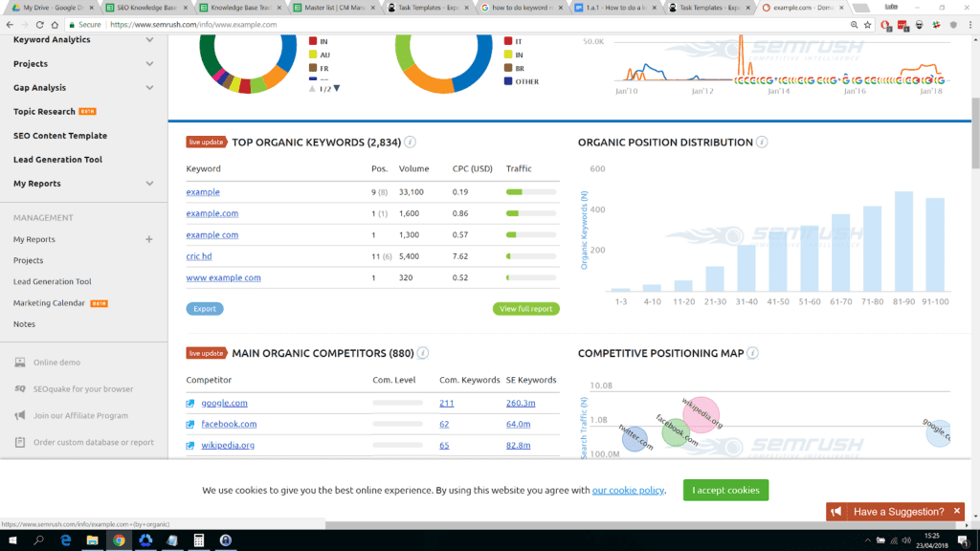
Task: Open external link icon for wikipedia.org
Action: tap(190, 446)
